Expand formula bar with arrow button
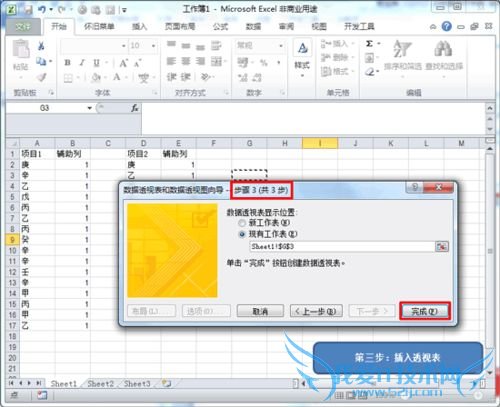 pos(490,108)
